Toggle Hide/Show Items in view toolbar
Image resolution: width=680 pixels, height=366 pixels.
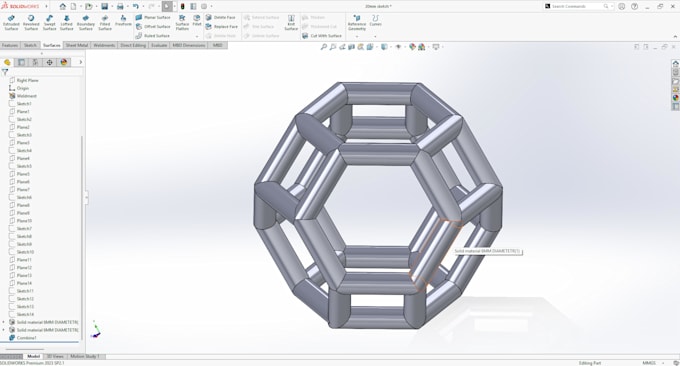[x=398, y=47]
